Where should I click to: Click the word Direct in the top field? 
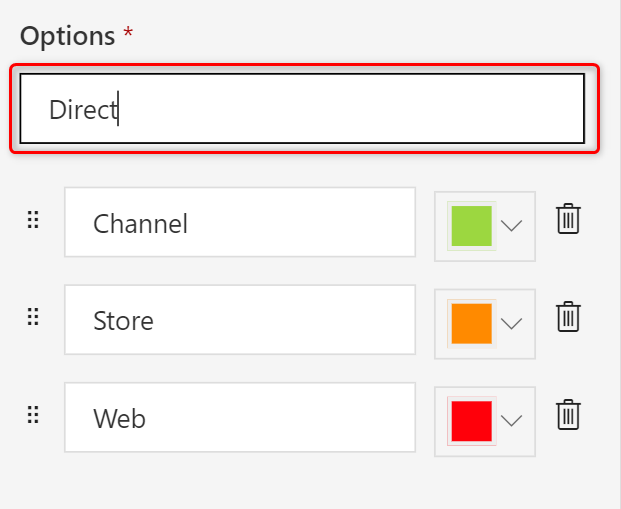(83, 109)
